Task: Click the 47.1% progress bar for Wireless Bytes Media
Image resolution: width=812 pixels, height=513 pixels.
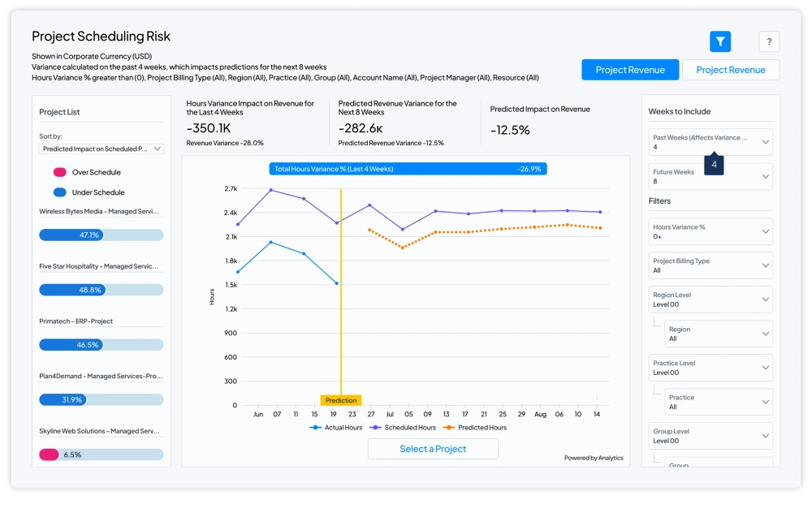Action: pos(101,235)
